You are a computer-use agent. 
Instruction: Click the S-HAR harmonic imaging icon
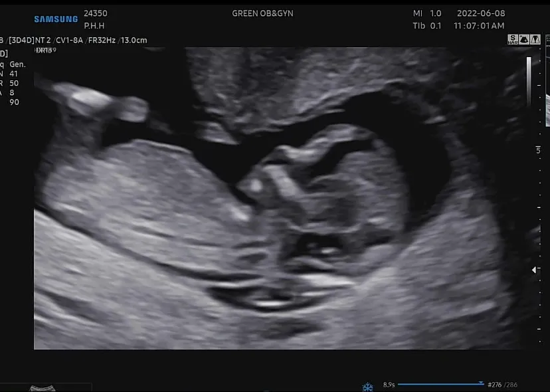click(512, 39)
